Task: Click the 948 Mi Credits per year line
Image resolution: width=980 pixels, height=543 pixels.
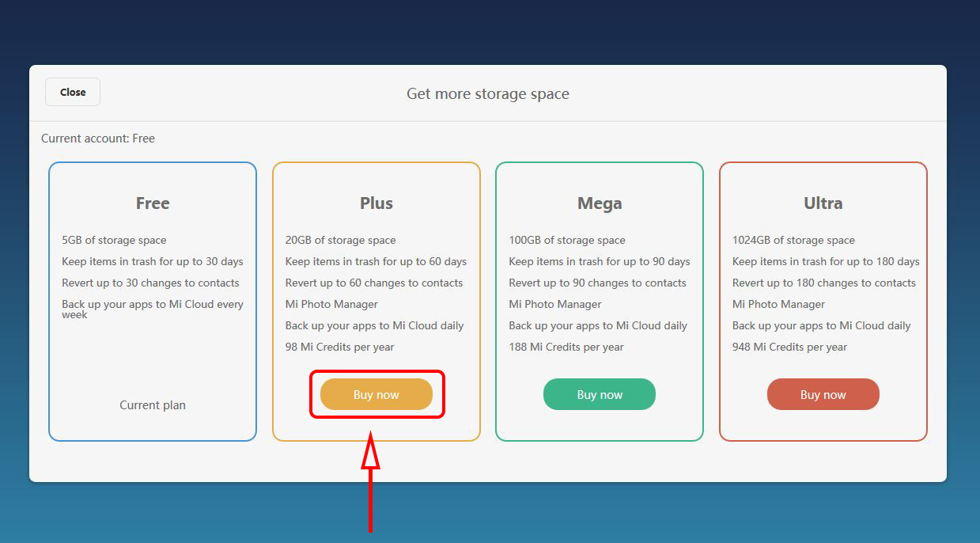Action: click(x=789, y=347)
